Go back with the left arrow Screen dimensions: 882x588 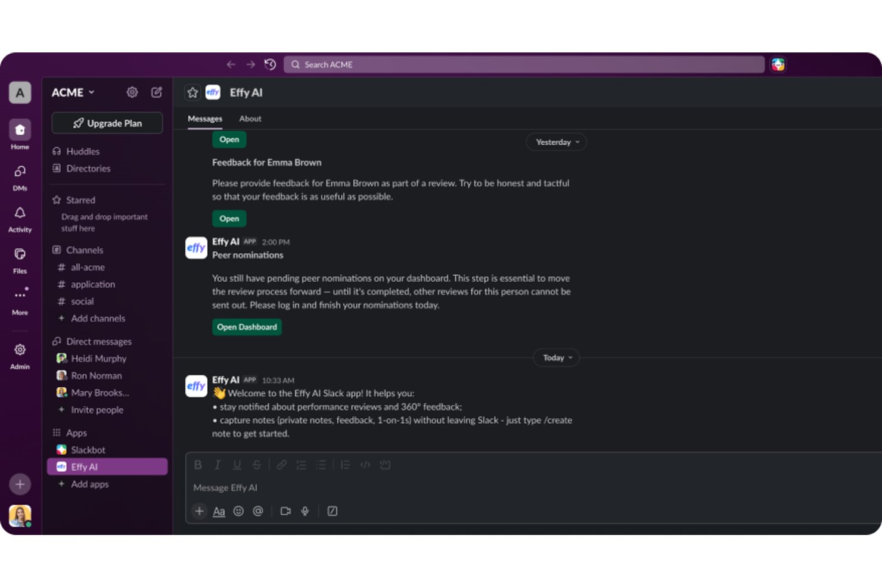click(231, 64)
